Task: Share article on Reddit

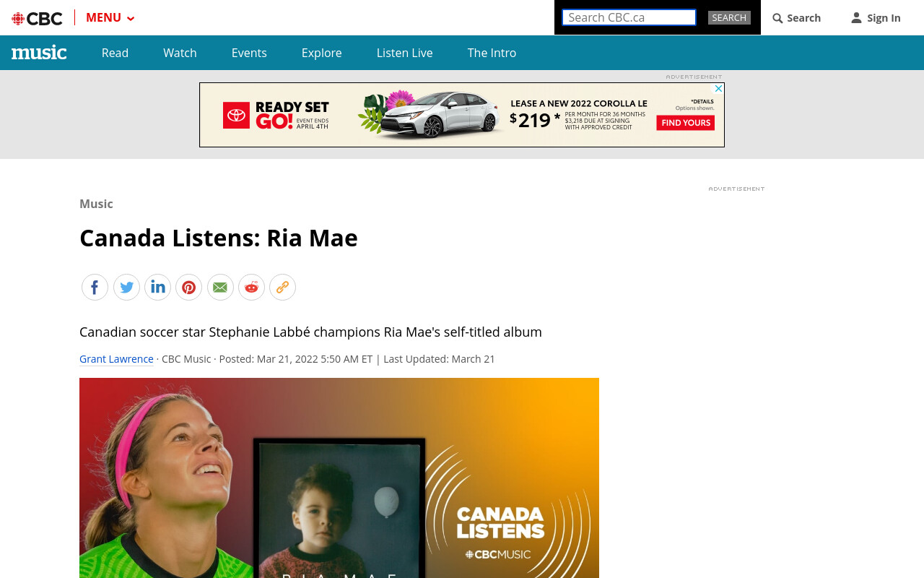Action: [x=251, y=287]
